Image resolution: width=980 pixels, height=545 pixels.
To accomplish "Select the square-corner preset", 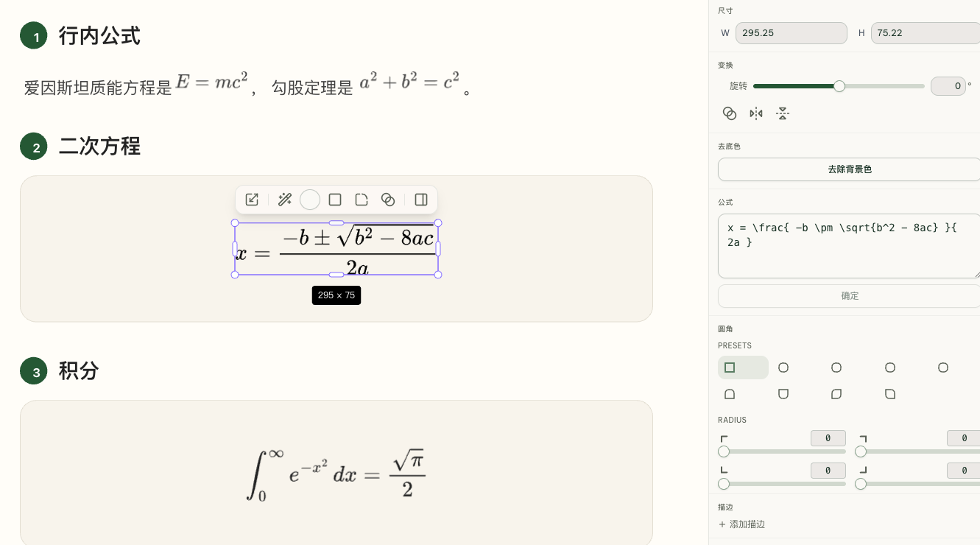I will pos(743,368).
